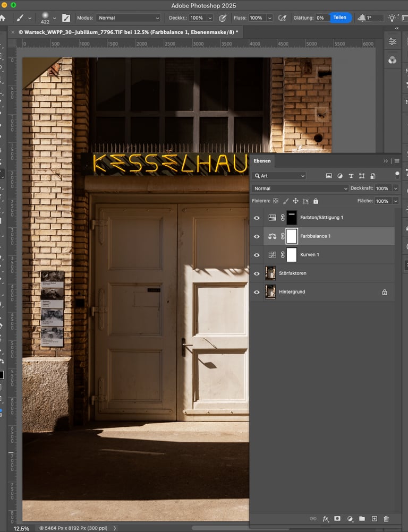Click the lightbulb discover icon
This screenshot has width=408, height=532.
click(x=393, y=18)
